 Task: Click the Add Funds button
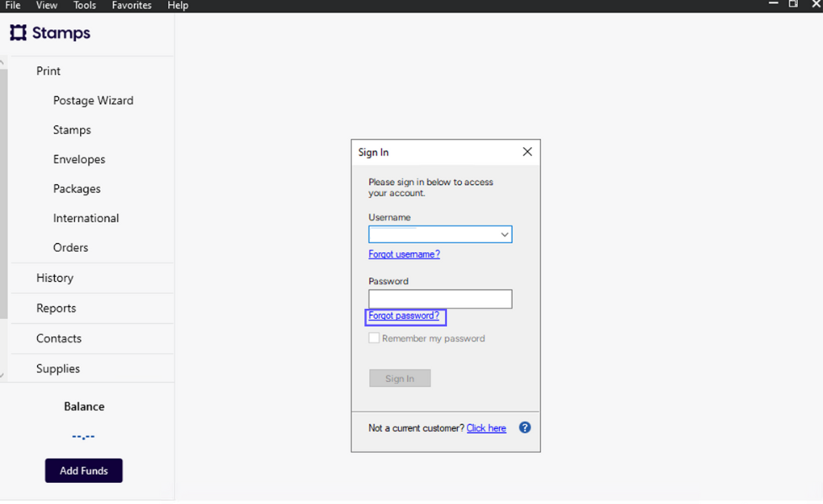83,470
